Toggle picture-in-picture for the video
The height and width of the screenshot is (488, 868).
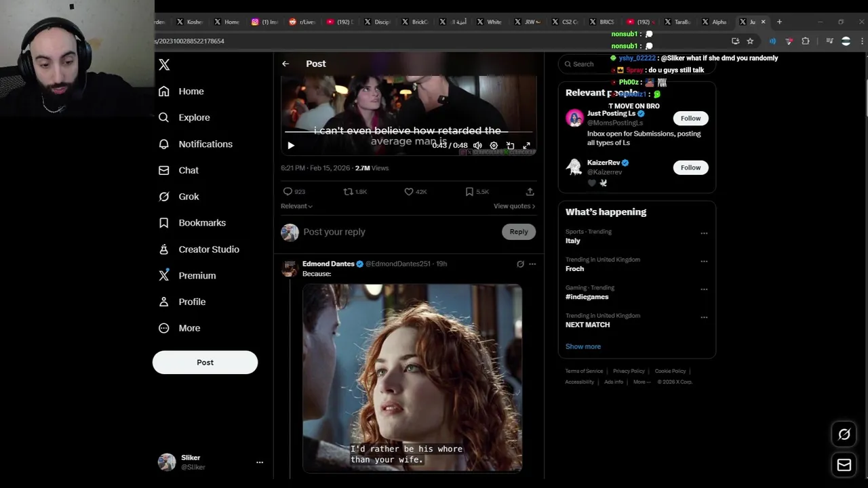coord(510,146)
